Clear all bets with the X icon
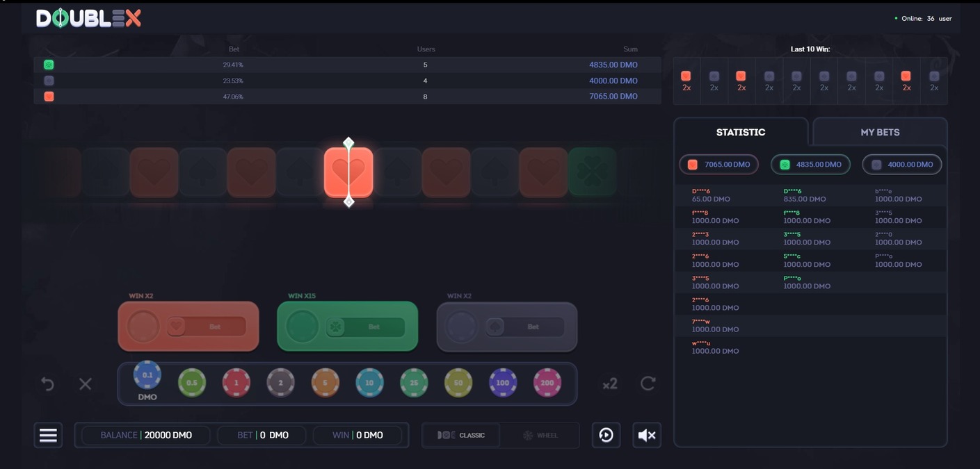This screenshot has width=980, height=469. (x=85, y=383)
